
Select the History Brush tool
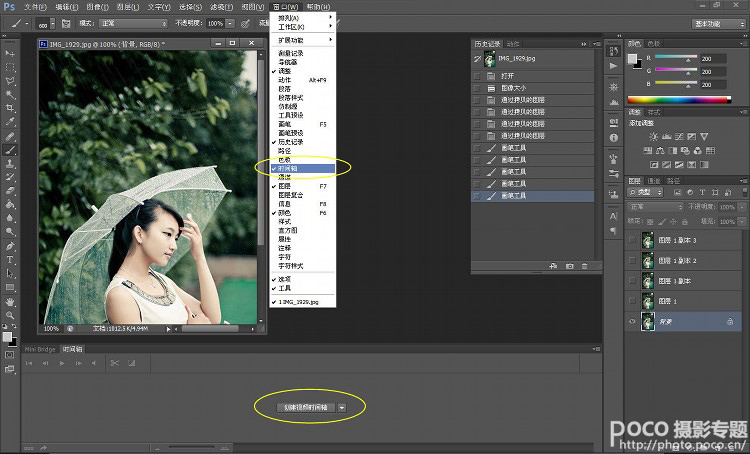coord(10,177)
